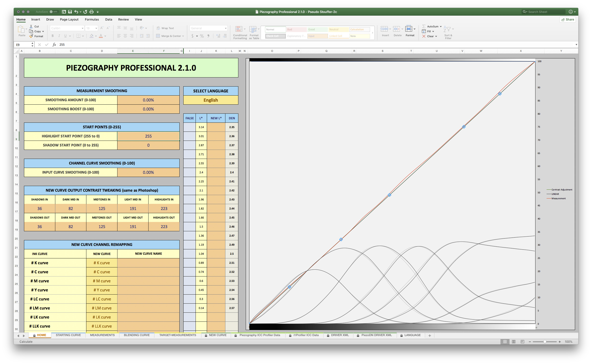Click the insert function fx icon
Viewport: 592px width, 364px height.
(54, 44)
